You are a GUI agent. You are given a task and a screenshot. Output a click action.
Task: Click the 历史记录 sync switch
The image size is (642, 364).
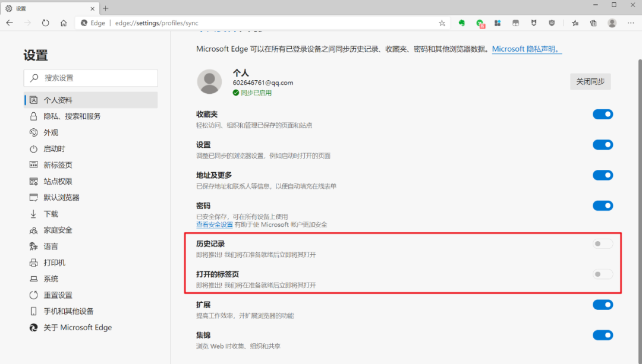coord(603,244)
